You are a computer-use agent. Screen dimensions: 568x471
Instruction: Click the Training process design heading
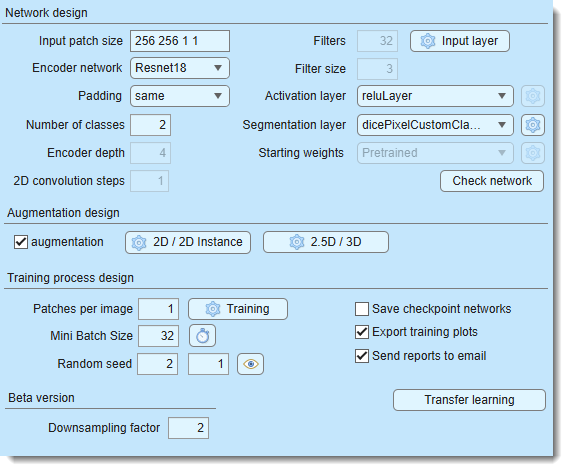coord(70,278)
